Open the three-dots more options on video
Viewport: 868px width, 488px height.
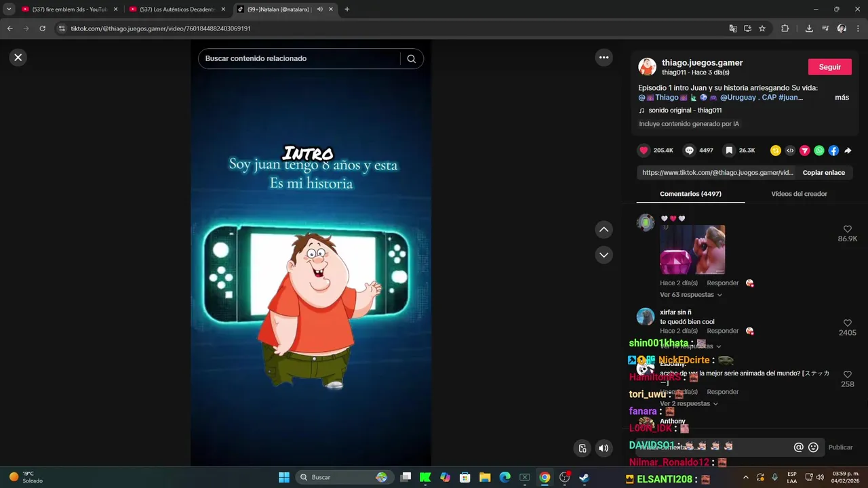(x=604, y=58)
